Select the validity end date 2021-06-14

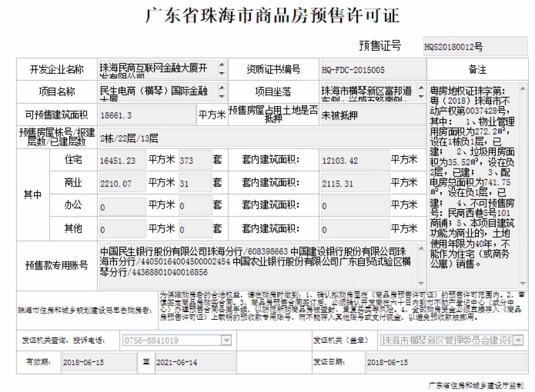click(x=195, y=362)
